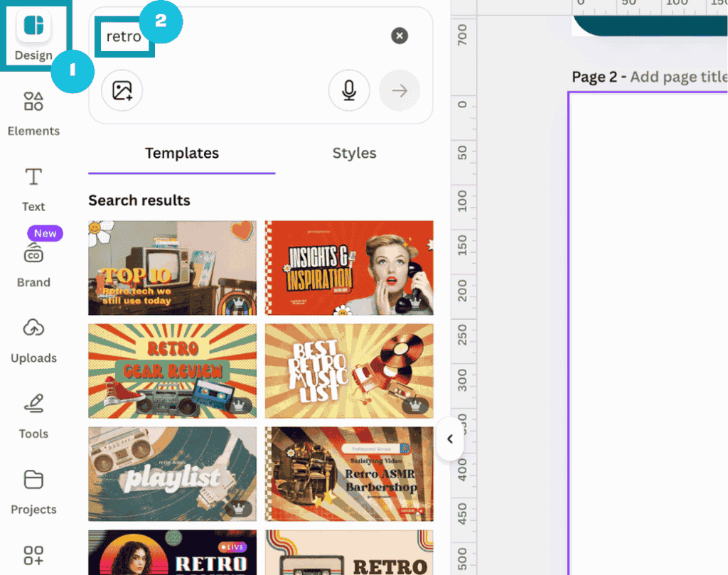The width and height of the screenshot is (728, 575).
Task: Clear the retro search text
Action: point(400,36)
